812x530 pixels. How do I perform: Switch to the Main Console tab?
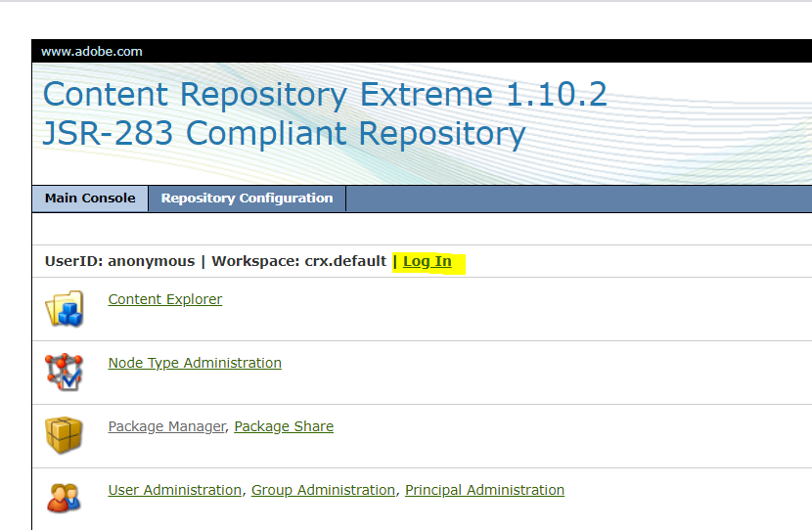point(90,199)
